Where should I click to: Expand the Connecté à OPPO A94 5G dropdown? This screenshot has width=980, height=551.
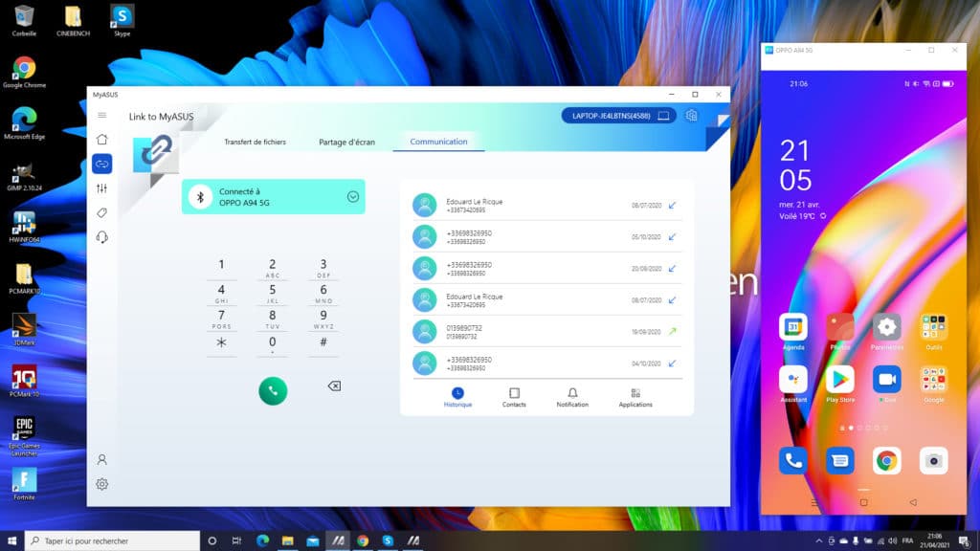click(353, 197)
